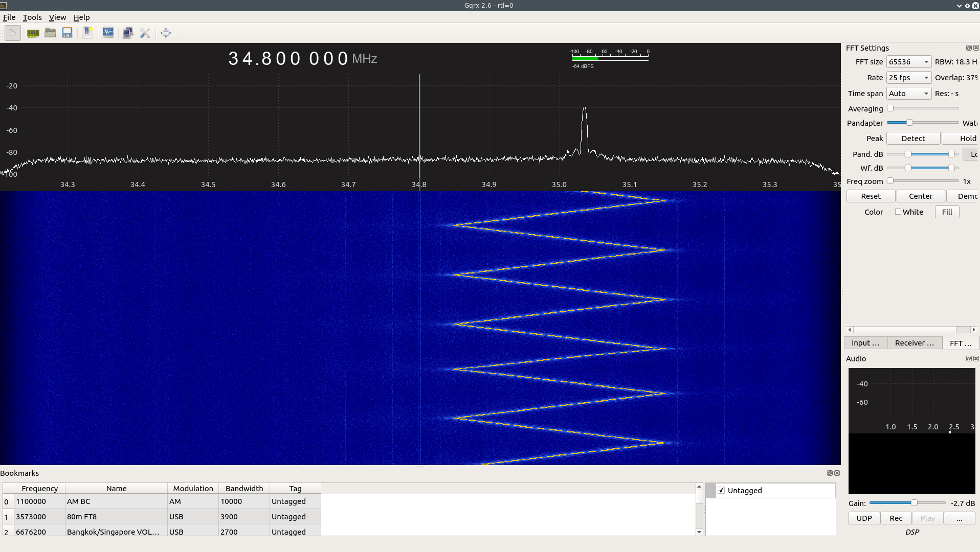Open I/Q recording and playback monitor icon
The height and width of the screenshot is (552, 980).
[108, 33]
